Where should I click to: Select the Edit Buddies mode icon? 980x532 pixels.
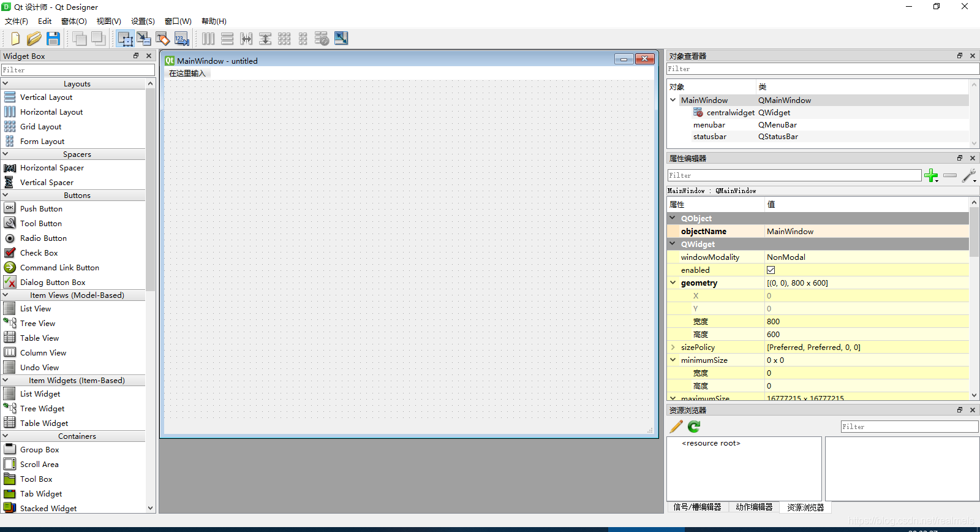(162, 39)
